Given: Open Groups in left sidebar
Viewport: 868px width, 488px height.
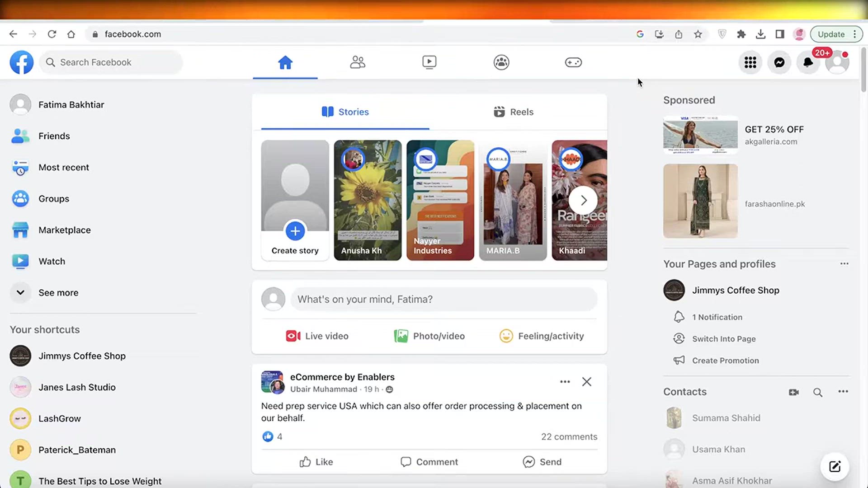Looking at the screenshot, I should coord(103,199).
